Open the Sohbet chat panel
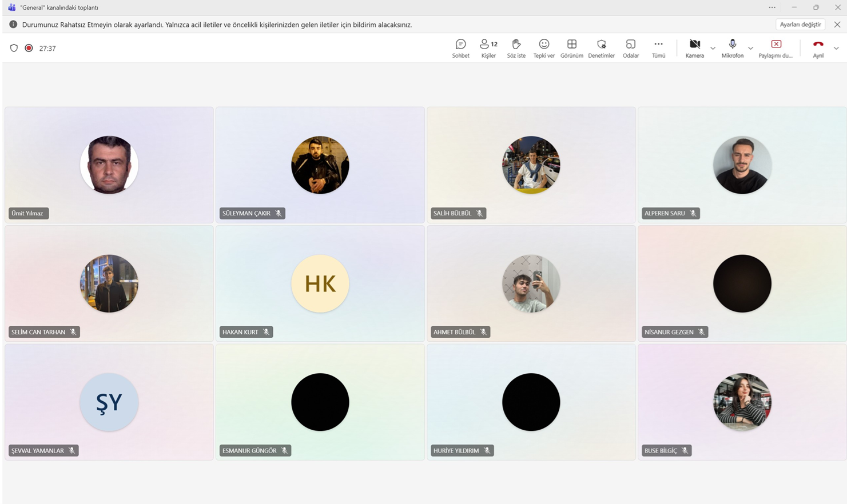 [460, 49]
